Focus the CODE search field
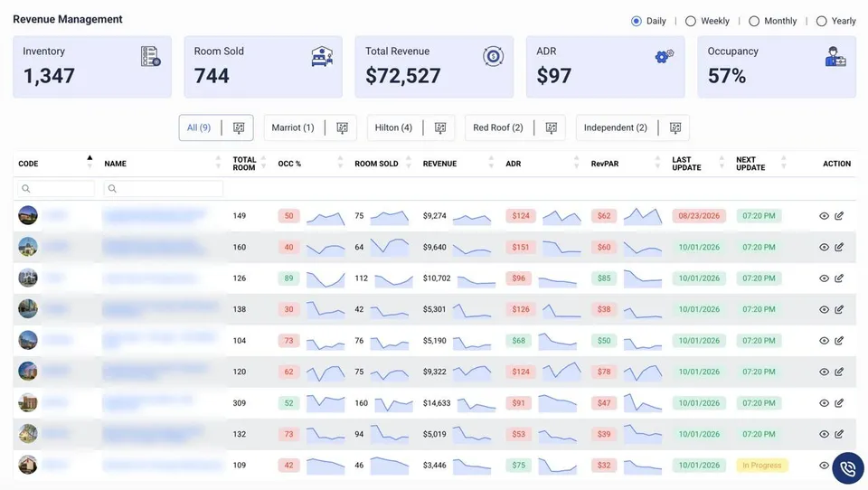 click(x=56, y=189)
